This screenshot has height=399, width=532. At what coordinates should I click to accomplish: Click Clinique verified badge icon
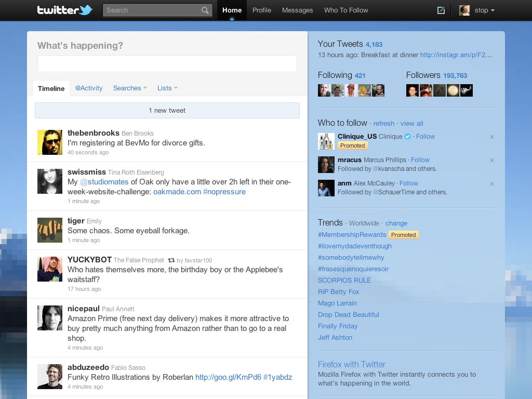(407, 137)
